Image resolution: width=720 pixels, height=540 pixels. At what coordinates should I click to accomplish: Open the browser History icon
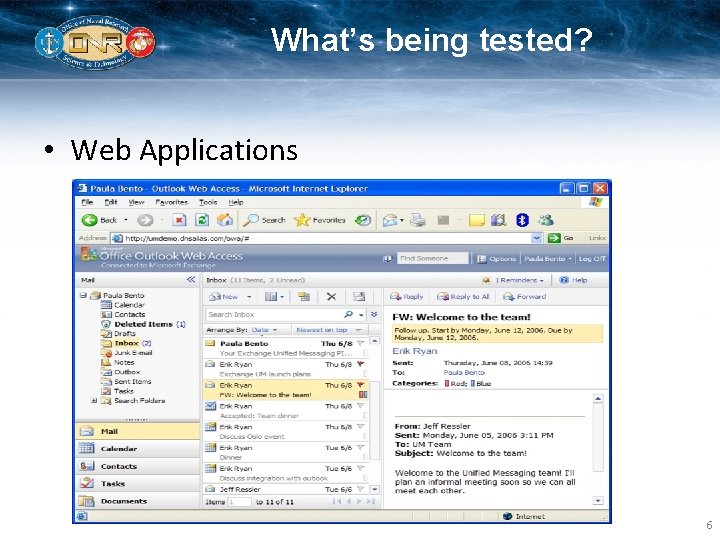tap(363, 220)
